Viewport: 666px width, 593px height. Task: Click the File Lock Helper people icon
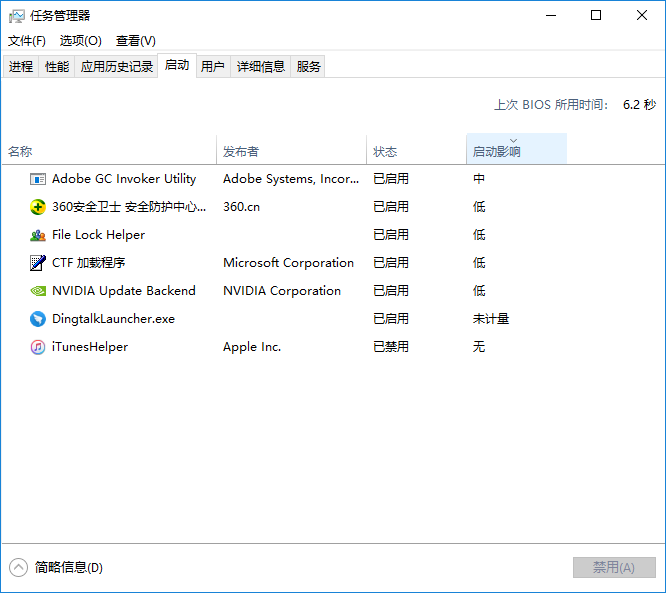[38, 235]
